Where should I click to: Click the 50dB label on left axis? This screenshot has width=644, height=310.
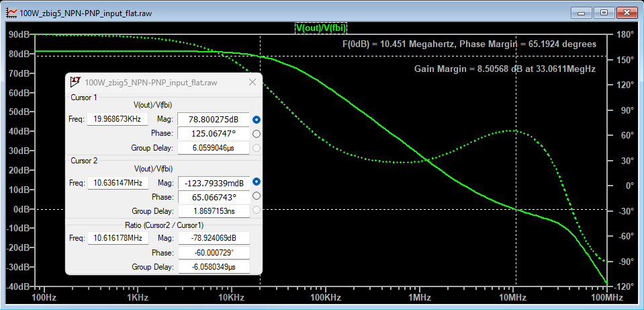pyautogui.click(x=19, y=112)
